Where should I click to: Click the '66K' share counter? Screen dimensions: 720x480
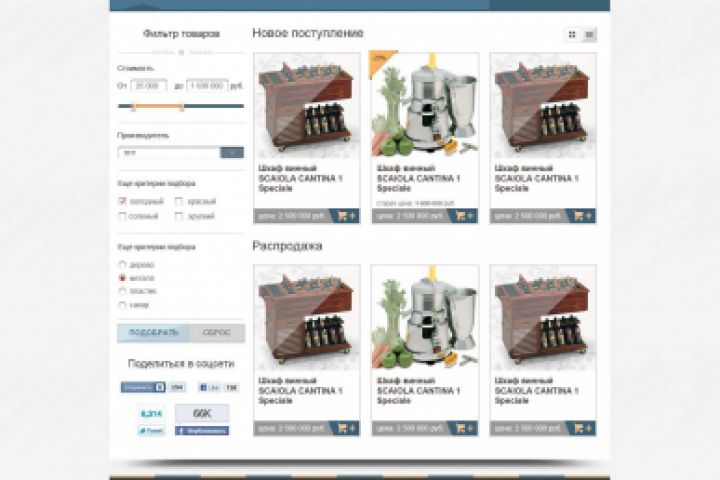202,413
